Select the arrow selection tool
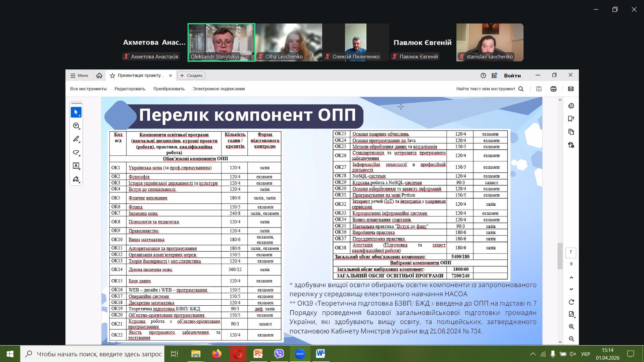644x362 pixels. tap(76, 112)
